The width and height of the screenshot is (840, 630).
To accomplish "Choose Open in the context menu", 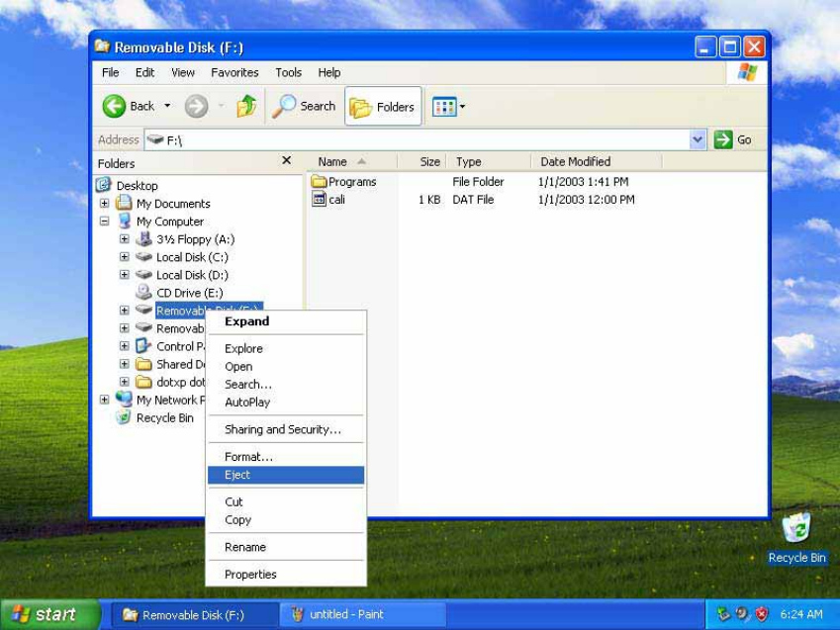I will point(286,366).
